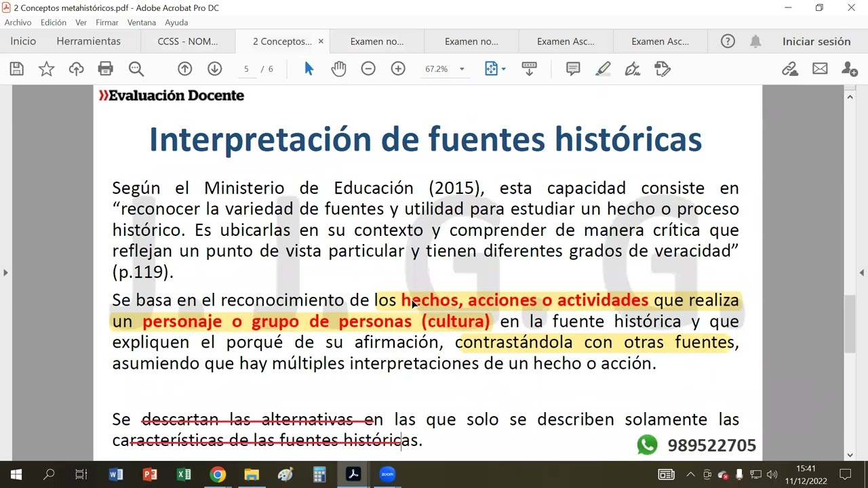Open Herramientas tab
The width and height of the screenshot is (868, 488).
click(89, 41)
